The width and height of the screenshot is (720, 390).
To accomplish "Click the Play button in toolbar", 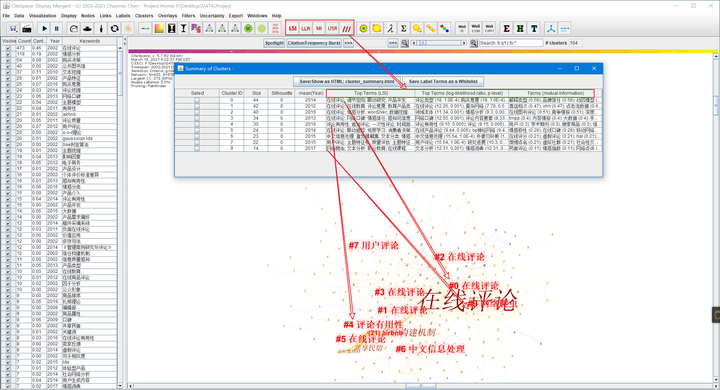I will tap(45, 28).
